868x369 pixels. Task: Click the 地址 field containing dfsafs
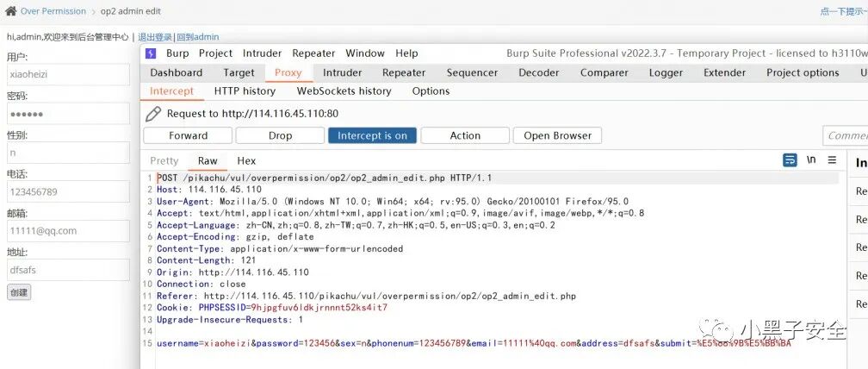pyautogui.click(x=68, y=270)
